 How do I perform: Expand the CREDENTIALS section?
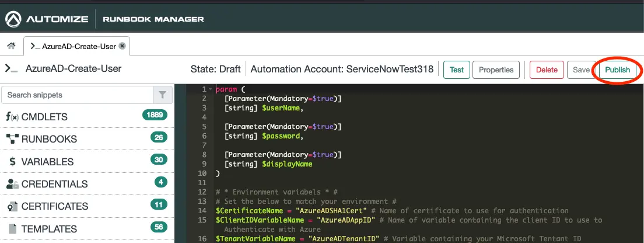(54, 184)
